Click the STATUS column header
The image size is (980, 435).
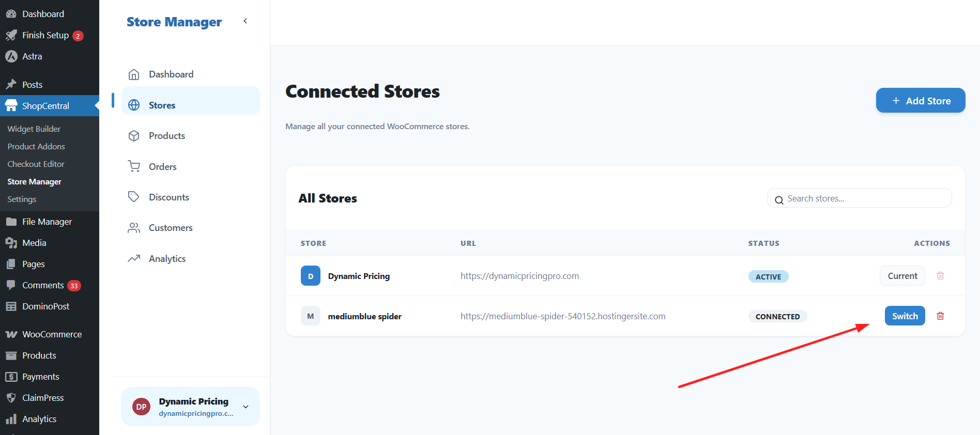[x=763, y=243]
